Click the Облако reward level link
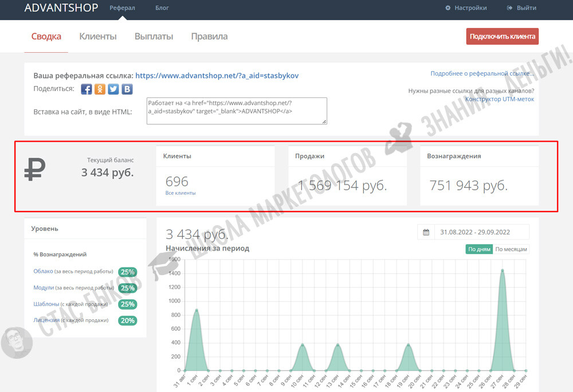The width and height of the screenshot is (573, 392). 43,272
